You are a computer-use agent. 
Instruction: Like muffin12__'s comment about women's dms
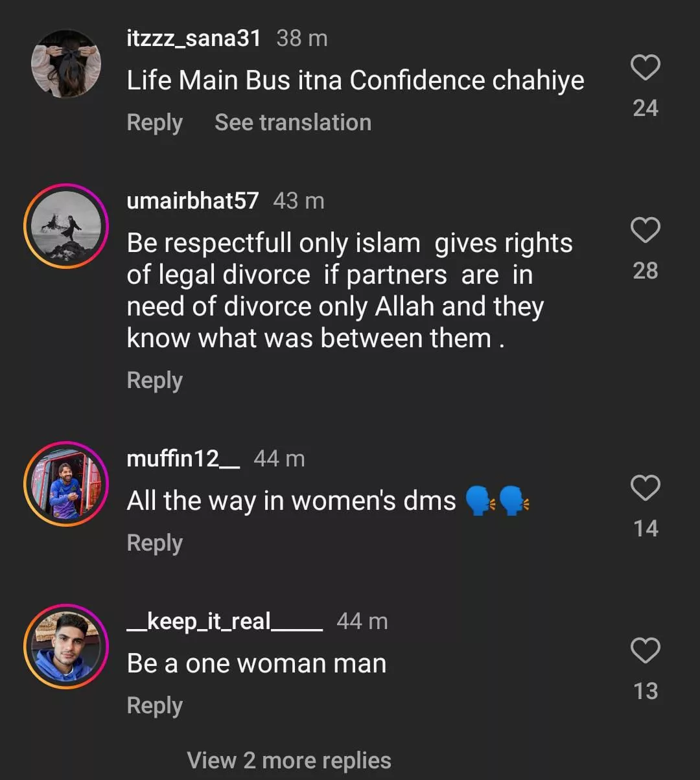(645, 488)
